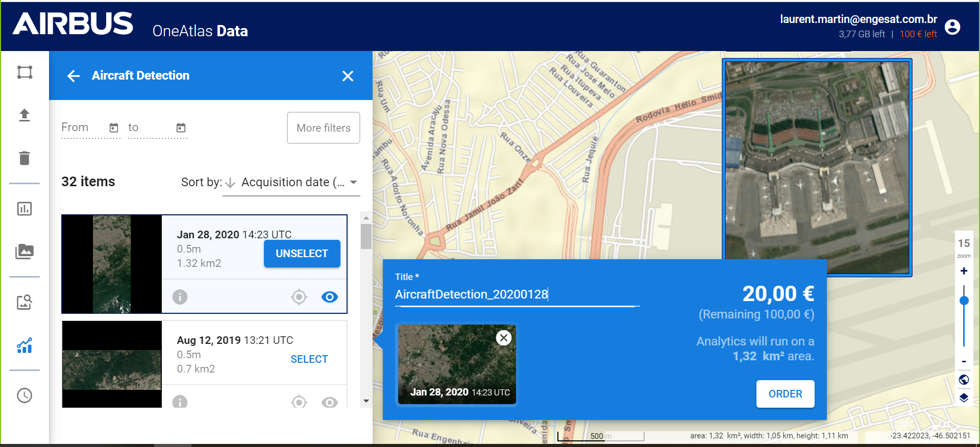980x447 pixels.
Task: Show the Aug 12, 2019 image preview
Action: [330, 402]
